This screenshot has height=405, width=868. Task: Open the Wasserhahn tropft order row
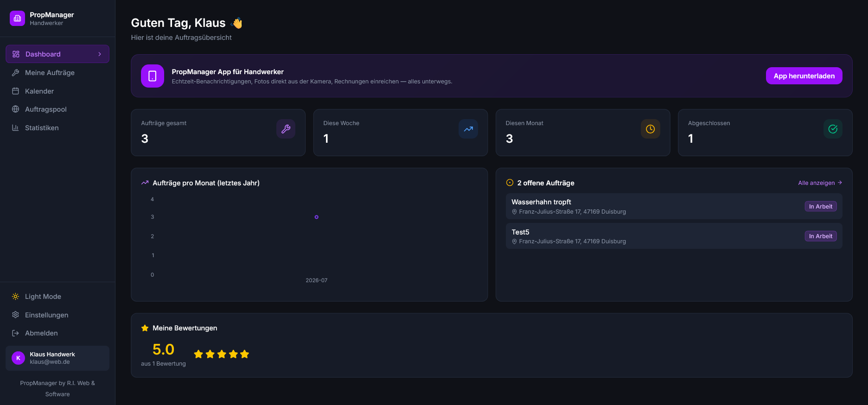click(x=674, y=206)
